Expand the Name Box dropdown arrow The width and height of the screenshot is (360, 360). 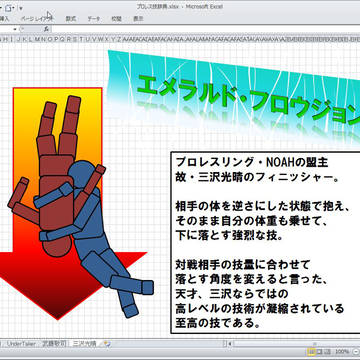[x=15, y=29]
